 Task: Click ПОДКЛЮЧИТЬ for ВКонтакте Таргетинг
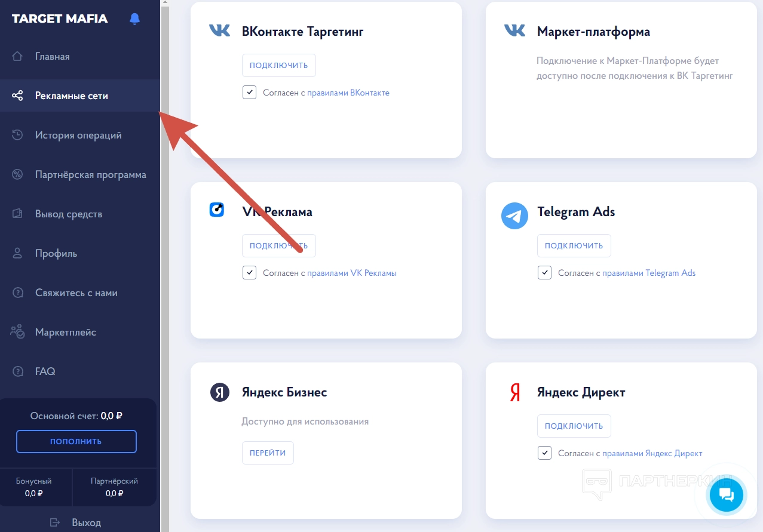279,65
